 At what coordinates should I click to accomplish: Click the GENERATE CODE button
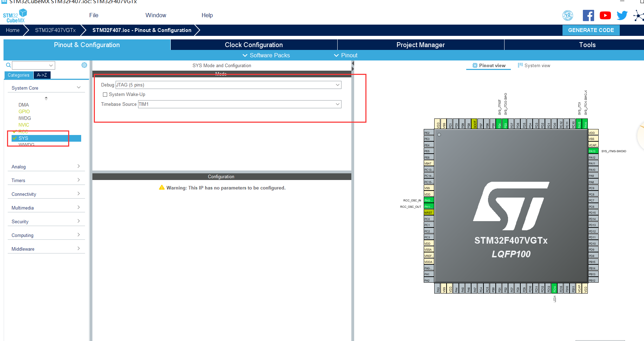point(591,30)
